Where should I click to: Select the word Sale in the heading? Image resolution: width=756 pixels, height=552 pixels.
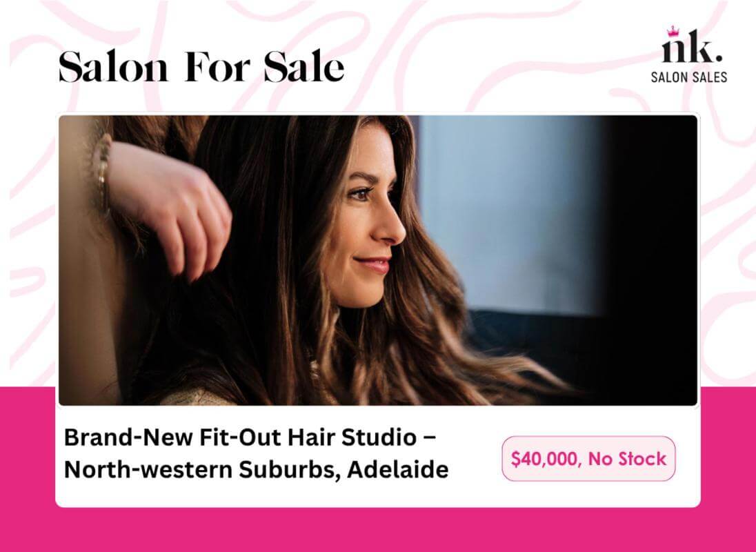click(304, 66)
